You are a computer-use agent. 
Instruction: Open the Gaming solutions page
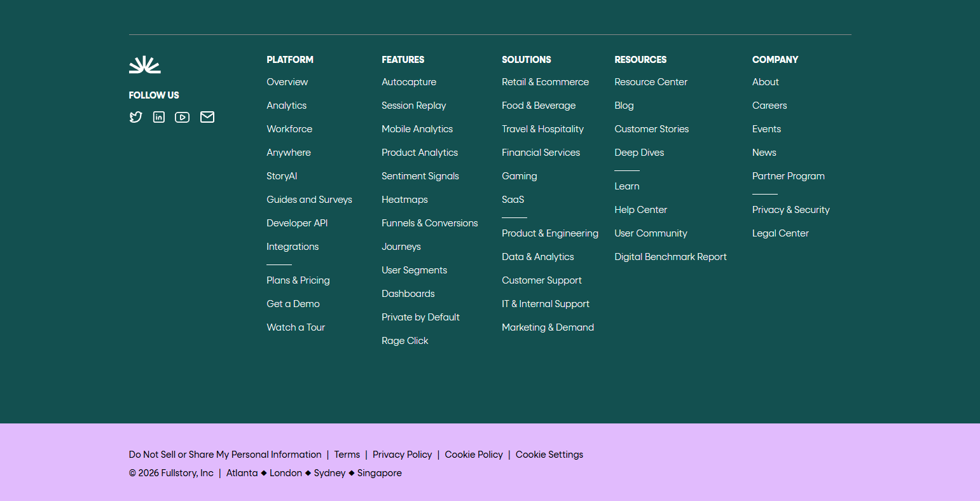point(519,176)
